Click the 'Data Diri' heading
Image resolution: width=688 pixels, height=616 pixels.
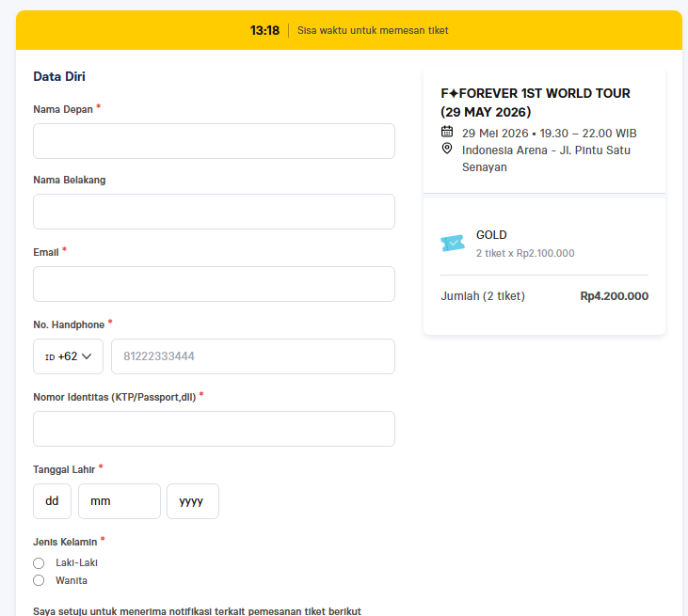(59, 76)
